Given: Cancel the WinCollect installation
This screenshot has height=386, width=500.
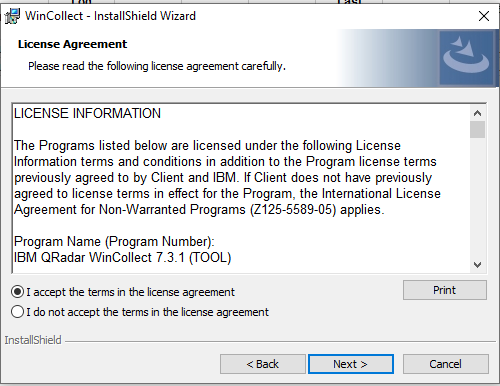Looking at the screenshot, I should coord(446,364).
